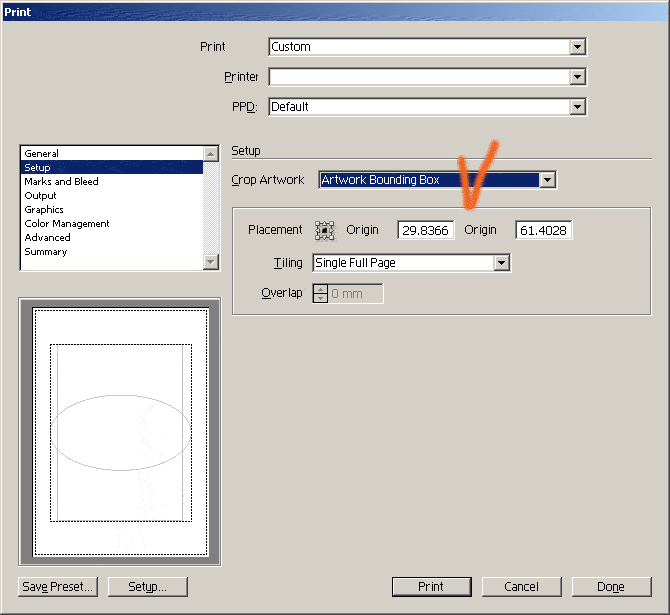Click the Overlap stepper down arrow
This screenshot has height=615, width=670.
(x=320, y=298)
